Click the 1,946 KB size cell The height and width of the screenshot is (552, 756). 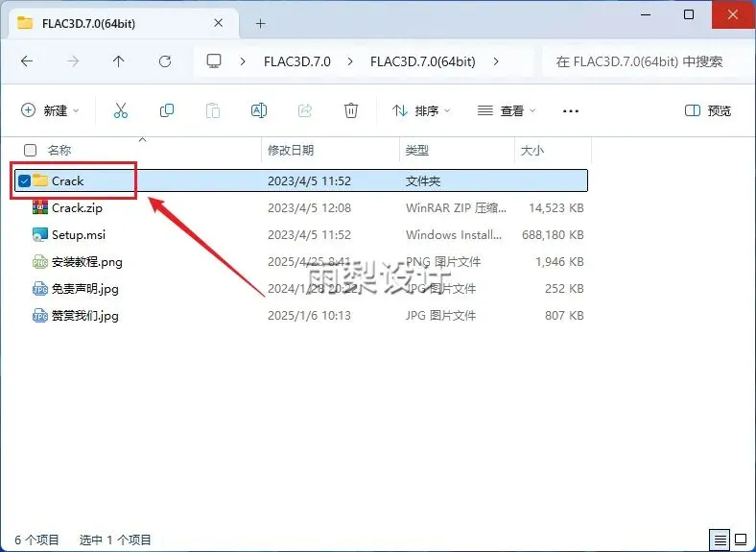[x=559, y=262]
